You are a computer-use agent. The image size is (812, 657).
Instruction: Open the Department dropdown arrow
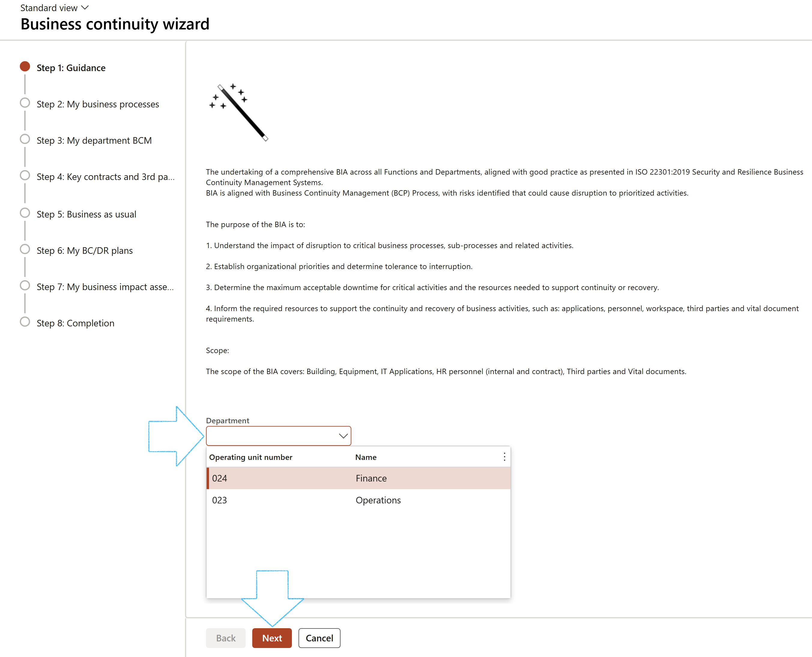[343, 436]
